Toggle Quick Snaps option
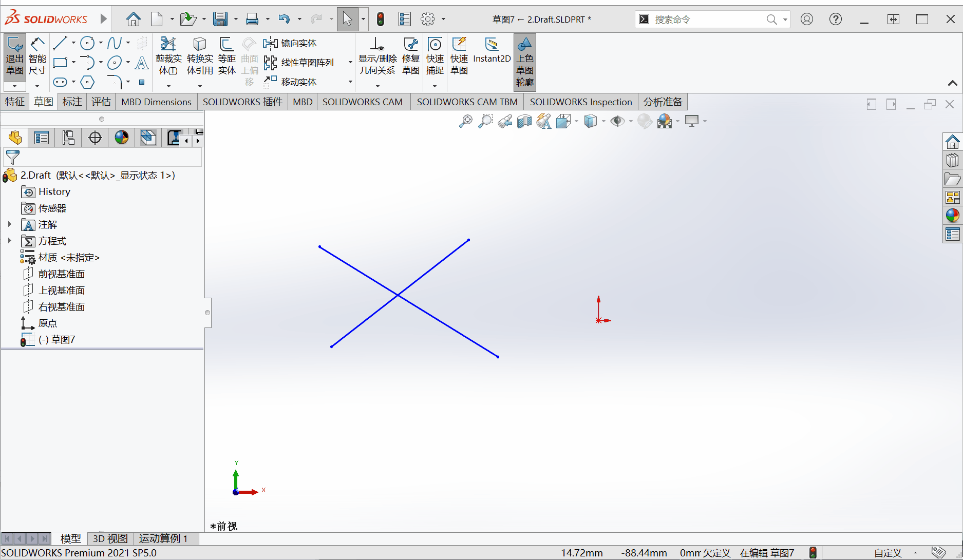The height and width of the screenshot is (560, 963). coord(435,56)
